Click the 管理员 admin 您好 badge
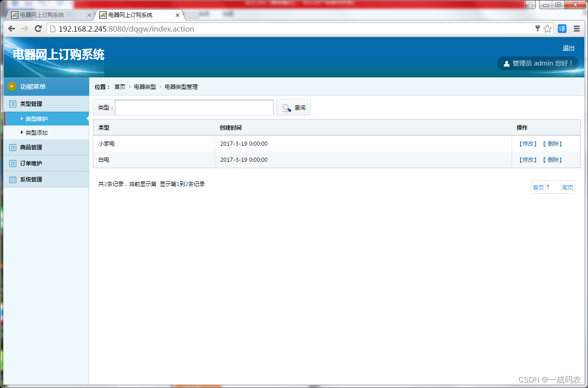This screenshot has height=388, width=588. click(x=538, y=63)
